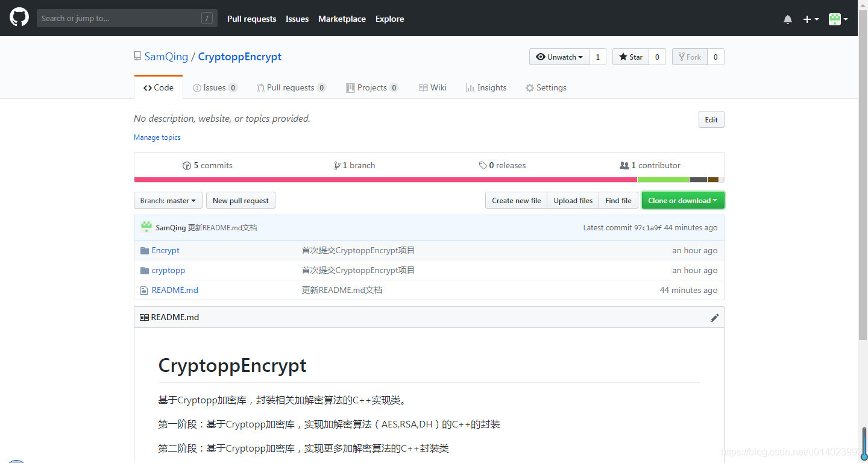Open the SamQing commit author link

coord(171,228)
